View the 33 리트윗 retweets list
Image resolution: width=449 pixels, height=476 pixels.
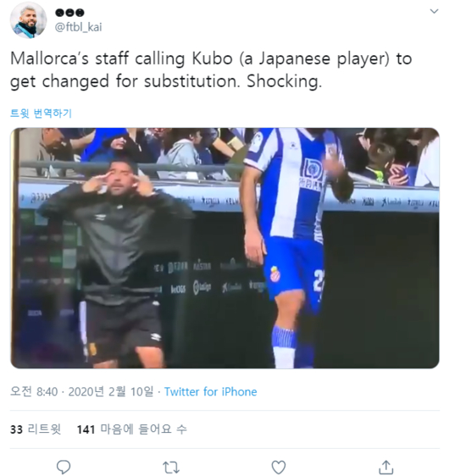(x=36, y=429)
